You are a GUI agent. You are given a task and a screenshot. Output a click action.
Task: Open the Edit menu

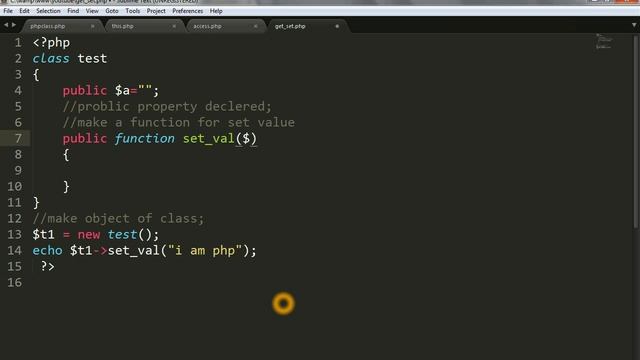click(x=24, y=11)
